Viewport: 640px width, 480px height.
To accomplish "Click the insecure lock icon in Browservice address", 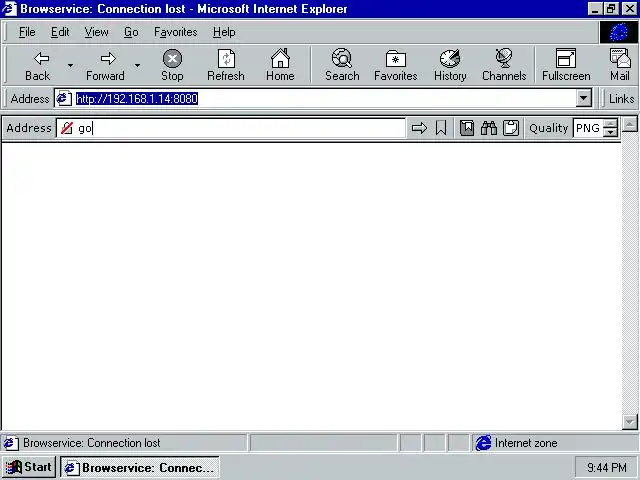I will point(67,128).
